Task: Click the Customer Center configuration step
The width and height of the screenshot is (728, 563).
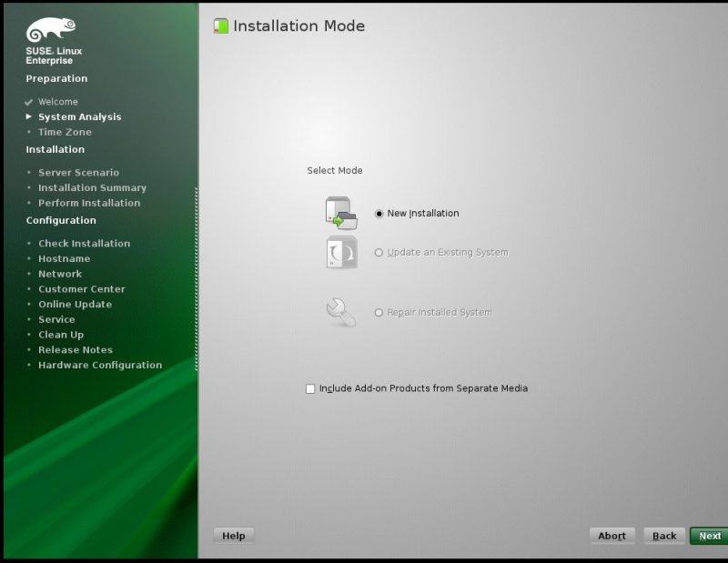Action: [x=81, y=289]
